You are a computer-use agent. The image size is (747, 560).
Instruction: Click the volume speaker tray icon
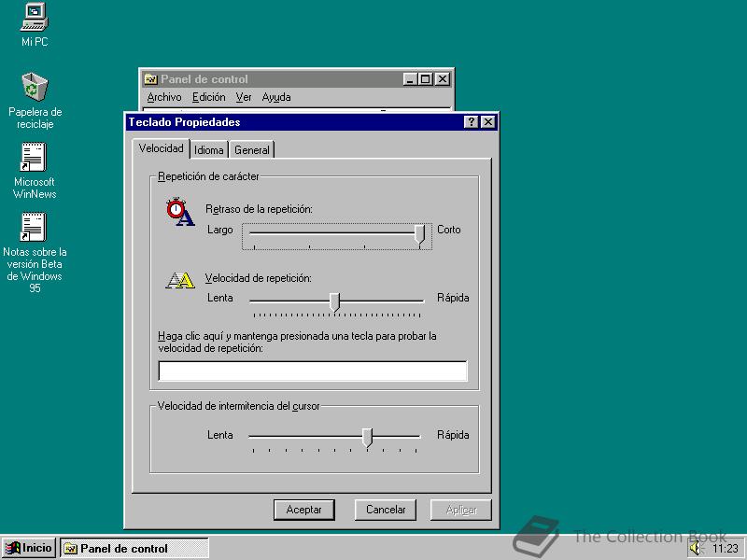(x=696, y=548)
